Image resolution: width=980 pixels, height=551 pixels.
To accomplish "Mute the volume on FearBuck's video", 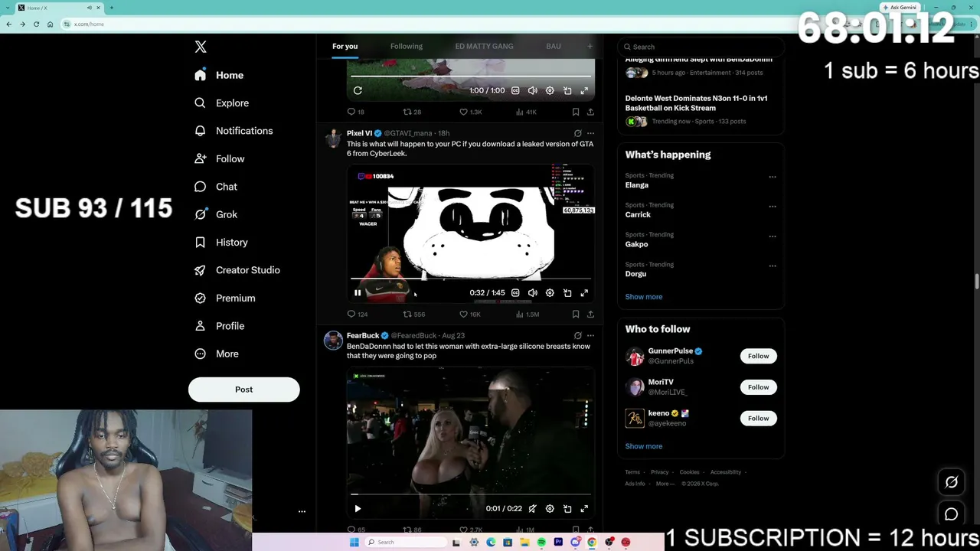I will [533, 508].
